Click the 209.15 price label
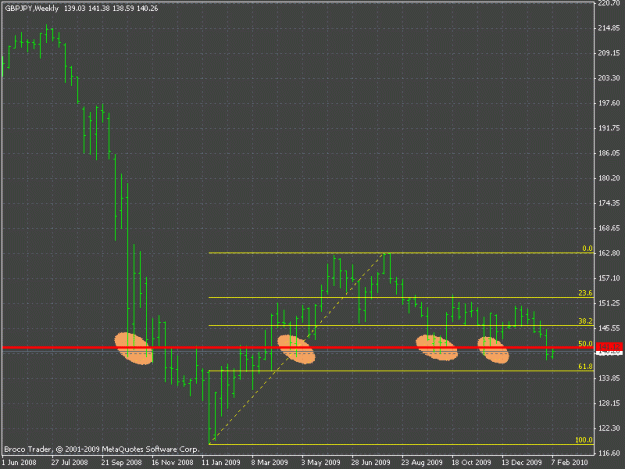Screen dimensions: 625x469 pyautogui.click(x=609, y=53)
